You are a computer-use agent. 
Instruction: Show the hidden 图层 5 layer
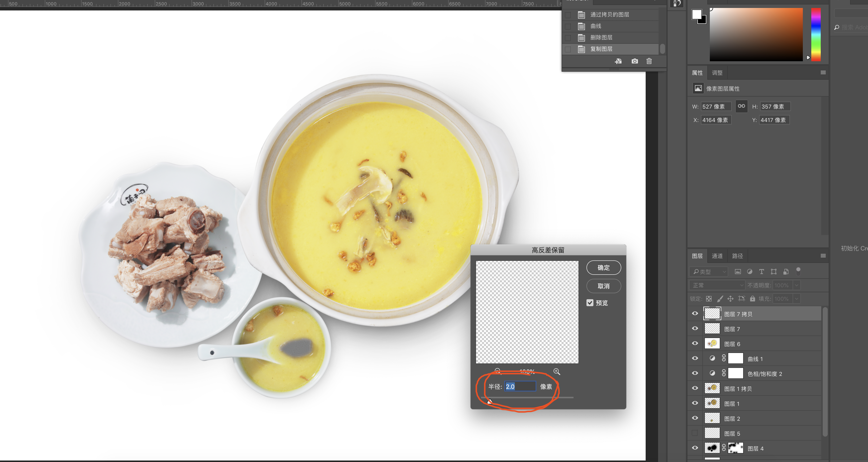[695, 433]
